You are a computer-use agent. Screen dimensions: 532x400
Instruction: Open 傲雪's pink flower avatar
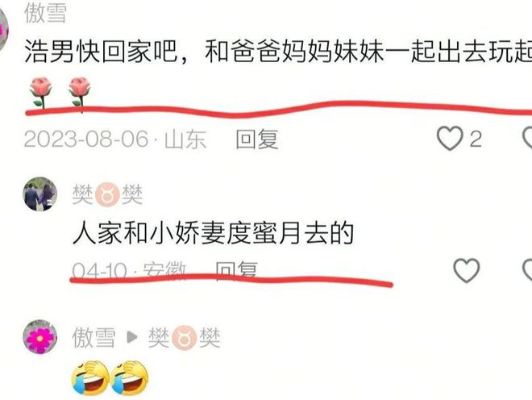(x=40, y=337)
